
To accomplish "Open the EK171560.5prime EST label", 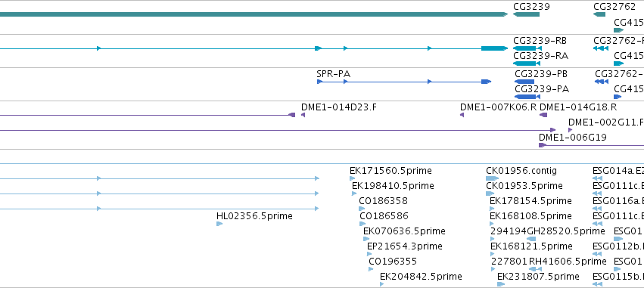I will point(390,171).
